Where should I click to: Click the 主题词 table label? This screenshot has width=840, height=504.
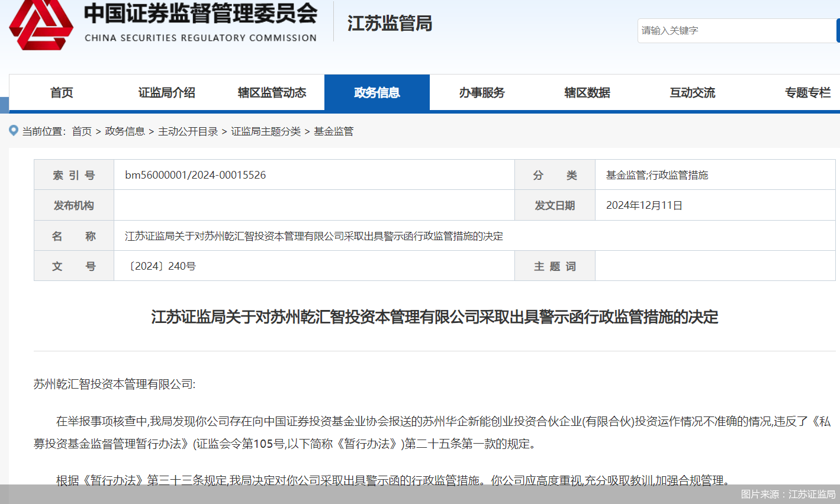(555, 266)
